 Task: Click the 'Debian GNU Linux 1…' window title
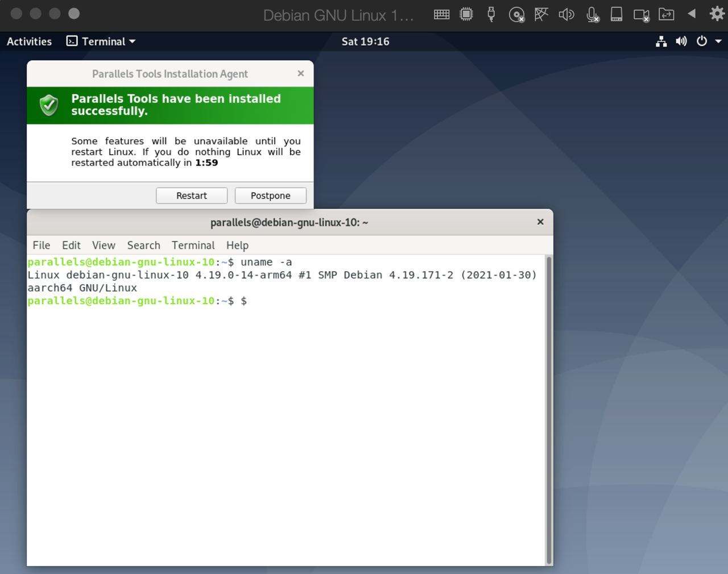tap(338, 15)
